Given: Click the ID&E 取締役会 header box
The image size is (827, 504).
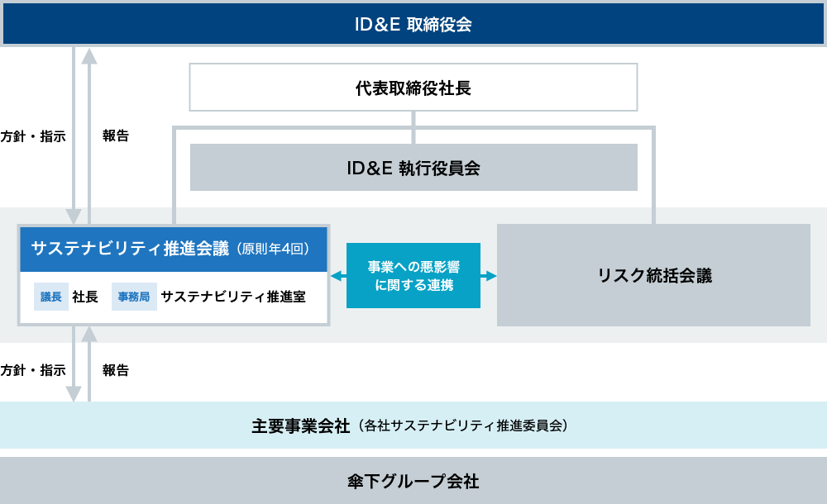Looking at the screenshot, I should point(413,24).
